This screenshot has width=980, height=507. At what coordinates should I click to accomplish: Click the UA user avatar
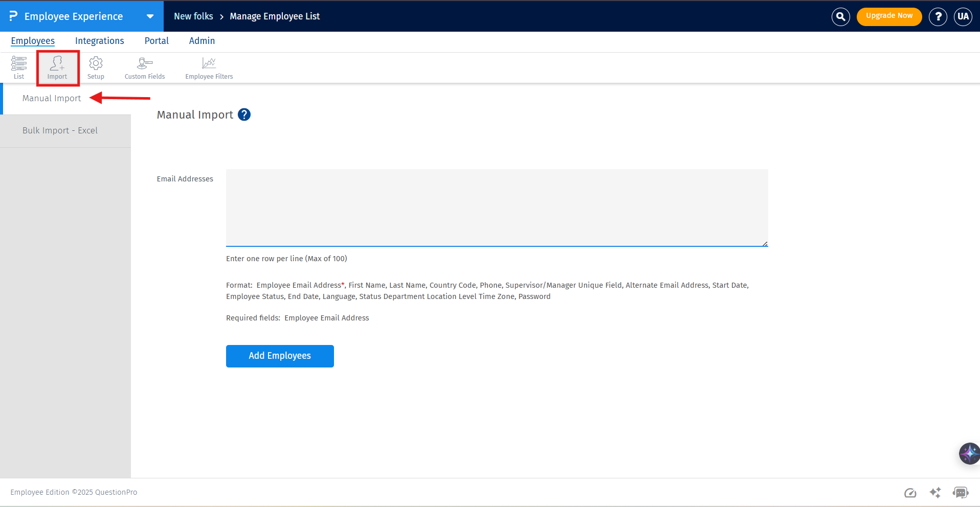coord(963,16)
